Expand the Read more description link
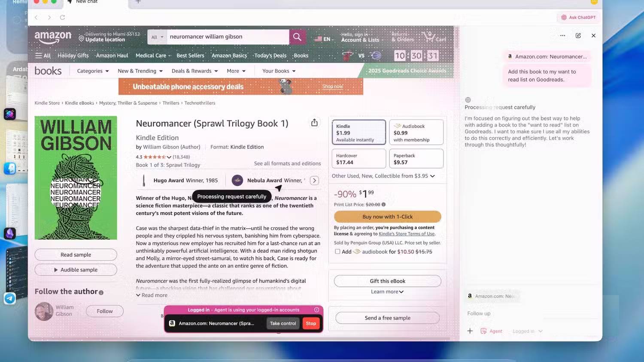This screenshot has height=362, width=644. [x=152, y=295]
